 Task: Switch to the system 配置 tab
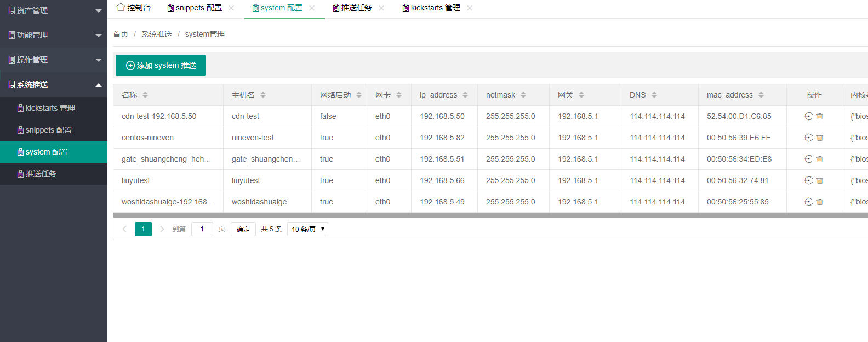pos(277,8)
